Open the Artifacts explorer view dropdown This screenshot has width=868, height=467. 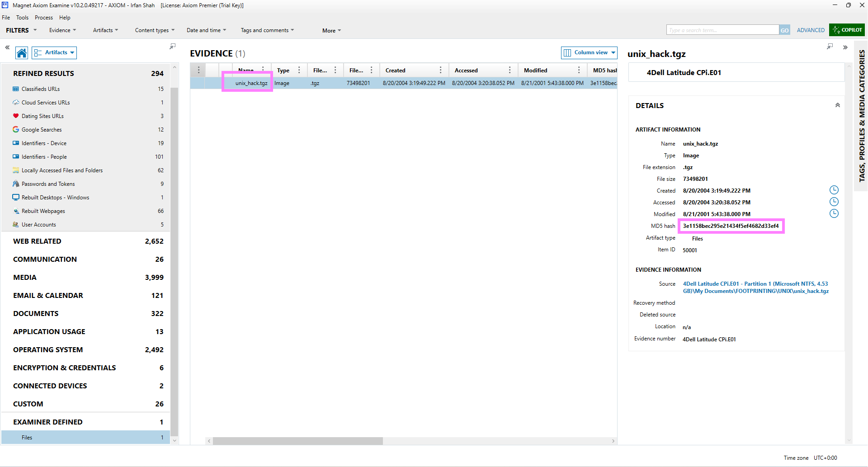pos(54,53)
